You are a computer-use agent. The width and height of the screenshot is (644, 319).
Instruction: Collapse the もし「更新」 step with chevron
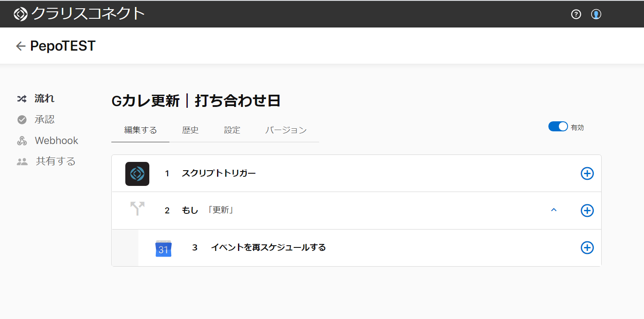pos(554,210)
